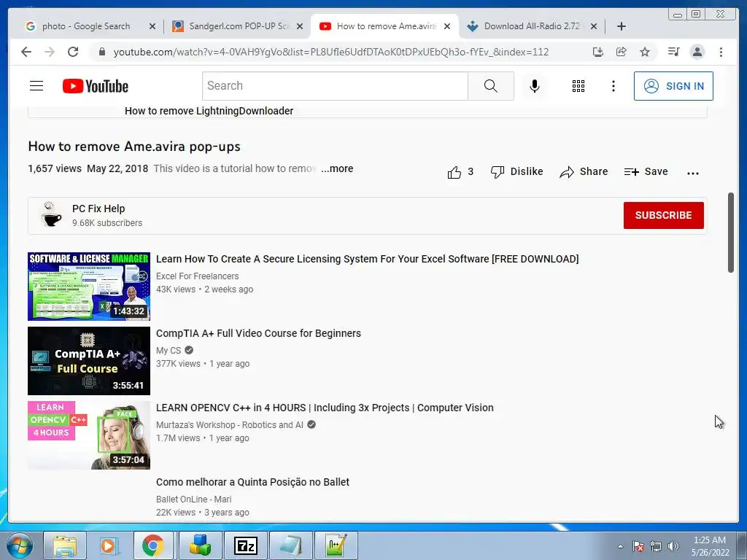This screenshot has width=747, height=560.
Task: Start voice search with the microphone icon
Action: pyautogui.click(x=535, y=86)
